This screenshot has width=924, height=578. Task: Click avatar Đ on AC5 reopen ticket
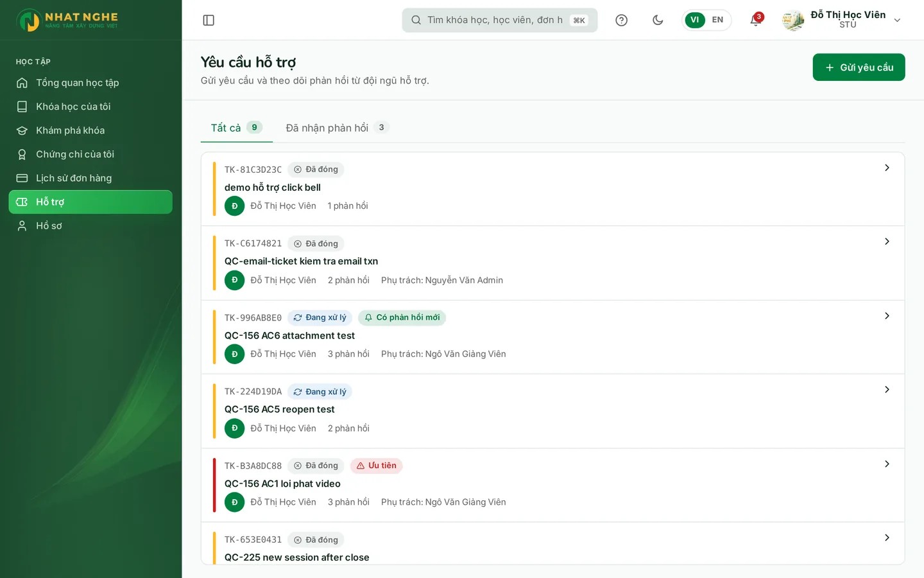pyautogui.click(x=235, y=428)
